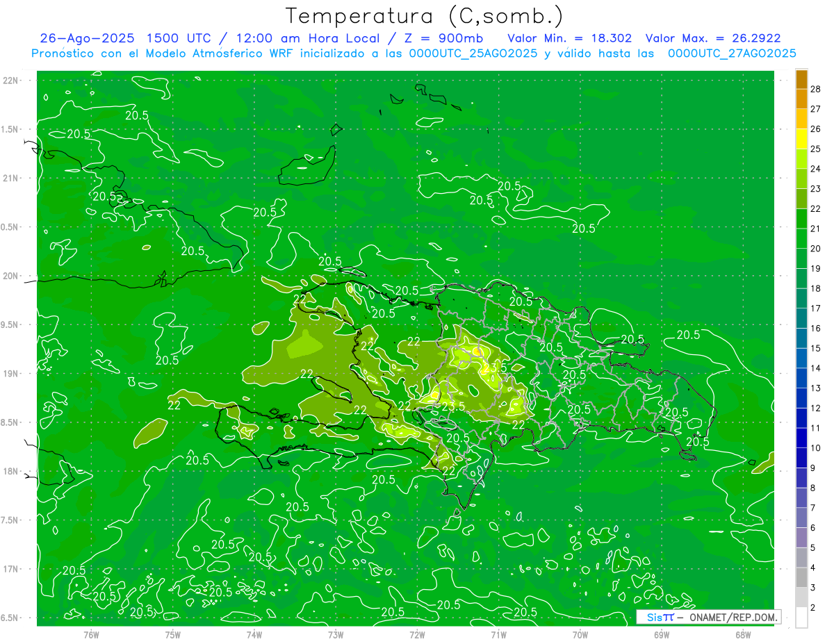
Task: Click the '72W' longitude axis label
Action: pos(417,635)
